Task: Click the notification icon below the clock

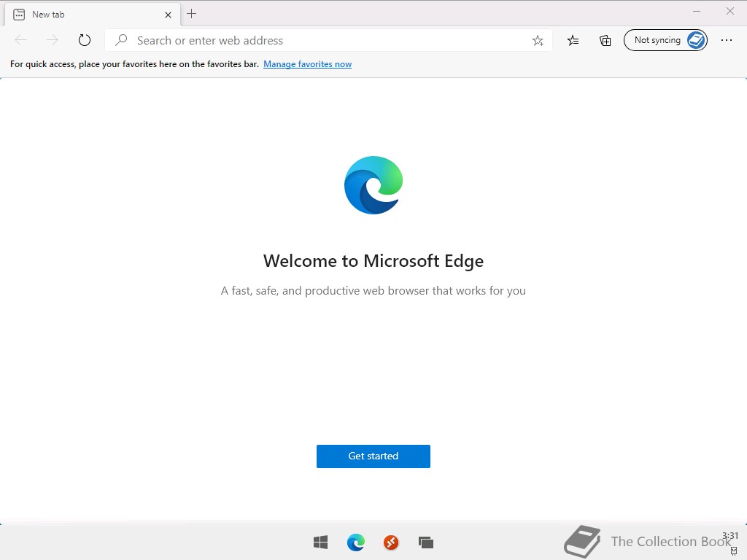Action: (734, 551)
